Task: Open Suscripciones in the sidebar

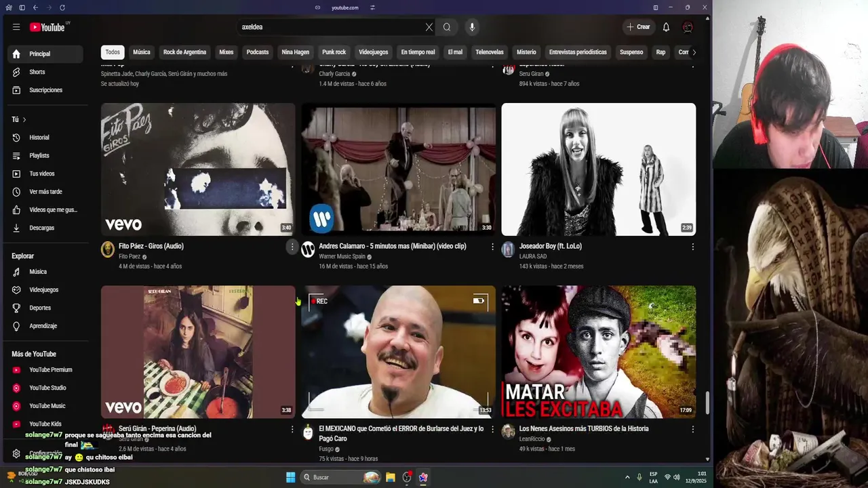Action: click(x=45, y=90)
